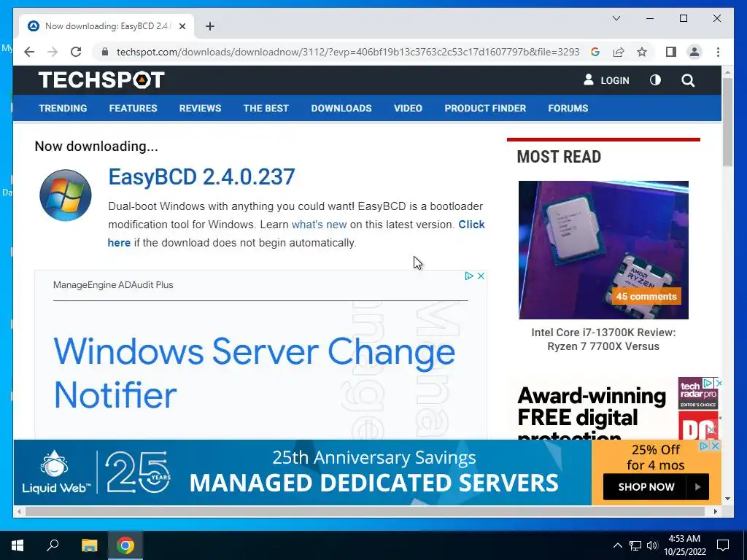The height and width of the screenshot is (560, 747).
Task: Click the Award-winning FREE digital protection ad
Action: (x=591, y=413)
